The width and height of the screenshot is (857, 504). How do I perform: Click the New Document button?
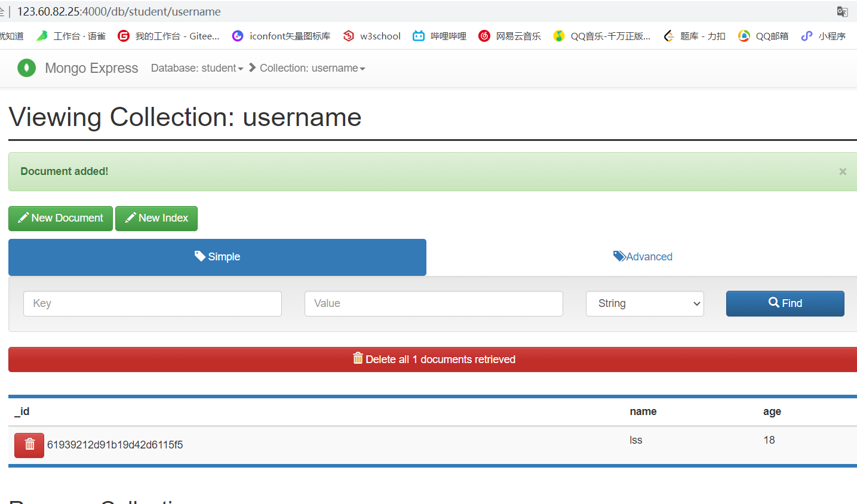pos(60,218)
